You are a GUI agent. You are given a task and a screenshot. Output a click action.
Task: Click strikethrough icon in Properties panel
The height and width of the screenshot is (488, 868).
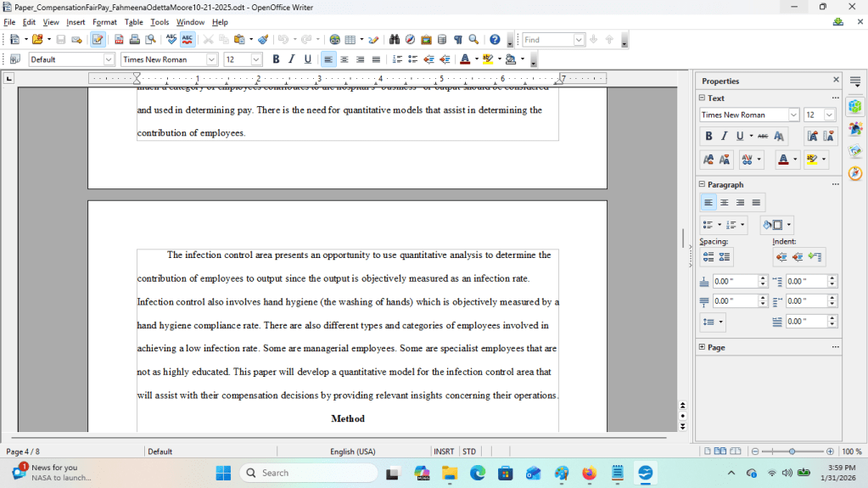pos(763,137)
